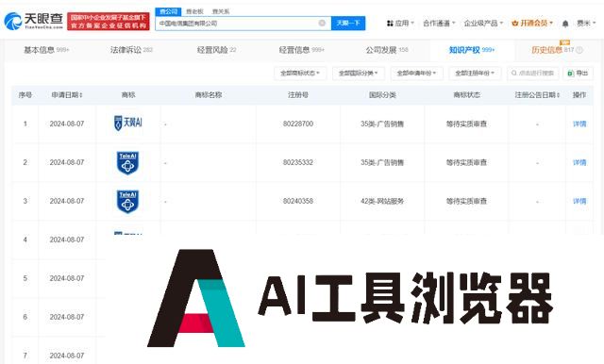The height and width of the screenshot is (364, 604).
Task: Click the help icon next to 历史信息
Action: click(579, 50)
